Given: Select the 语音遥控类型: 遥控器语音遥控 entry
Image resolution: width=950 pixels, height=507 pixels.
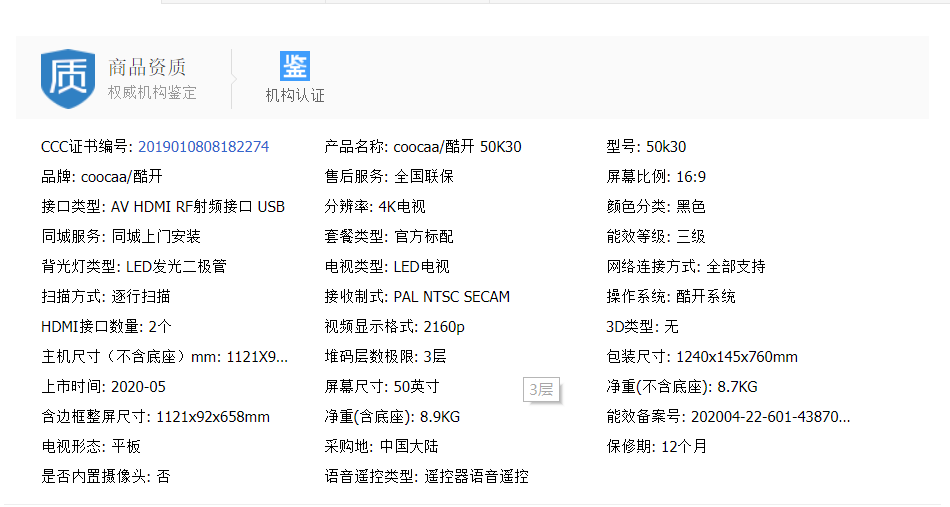Looking at the screenshot, I should pyautogui.click(x=427, y=477).
